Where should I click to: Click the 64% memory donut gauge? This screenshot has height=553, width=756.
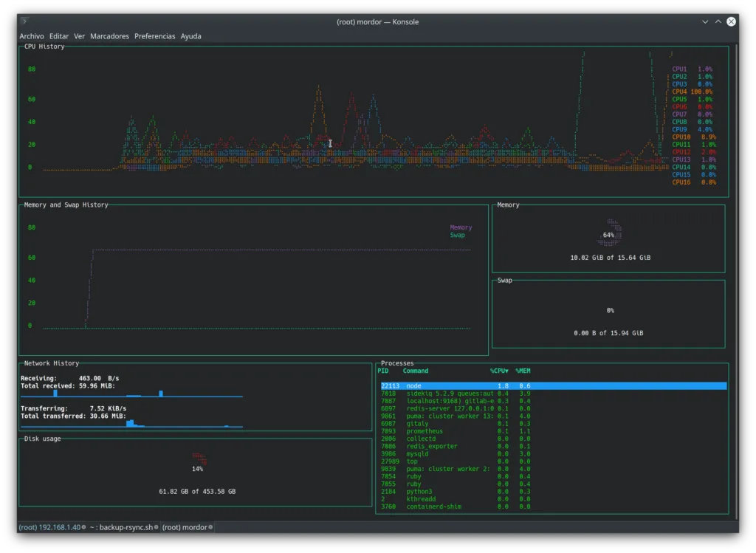click(x=610, y=233)
